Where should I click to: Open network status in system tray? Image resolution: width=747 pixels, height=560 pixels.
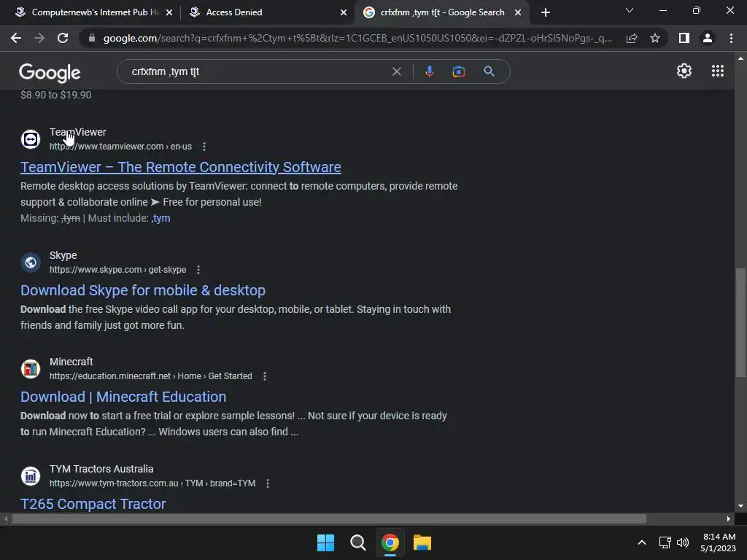(665, 542)
